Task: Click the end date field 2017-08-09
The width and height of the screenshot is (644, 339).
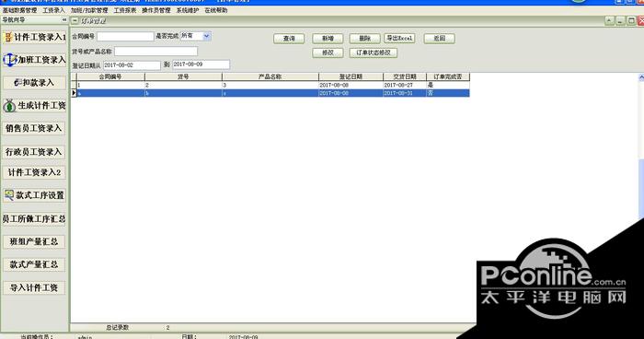Action: tap(201, 64)
